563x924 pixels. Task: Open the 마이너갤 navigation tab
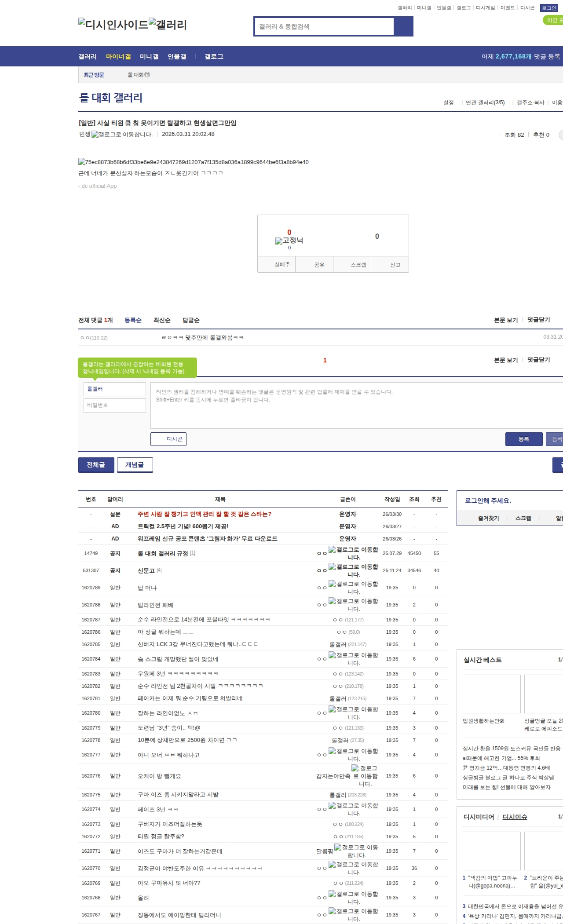point(118,57)
